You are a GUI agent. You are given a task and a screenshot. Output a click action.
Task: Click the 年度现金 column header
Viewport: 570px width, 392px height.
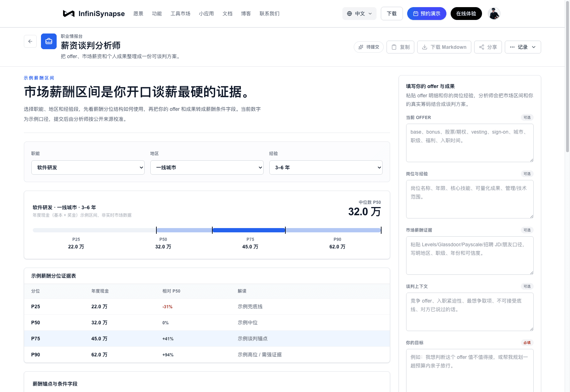(100, 291)
